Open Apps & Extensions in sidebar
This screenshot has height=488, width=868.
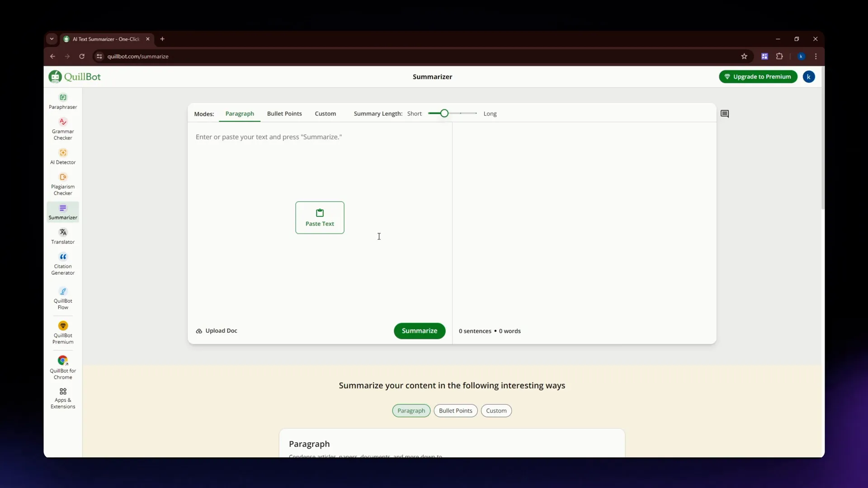(x=63, y=398)
